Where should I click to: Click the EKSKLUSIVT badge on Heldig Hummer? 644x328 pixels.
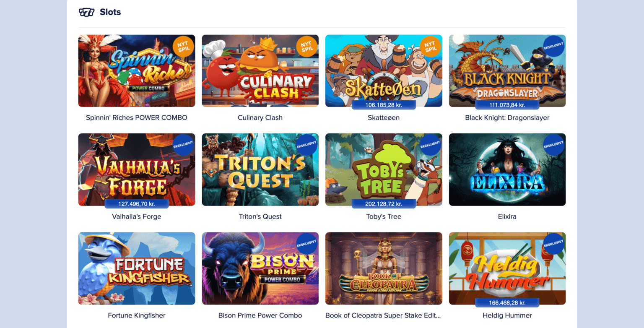[554, 244]
